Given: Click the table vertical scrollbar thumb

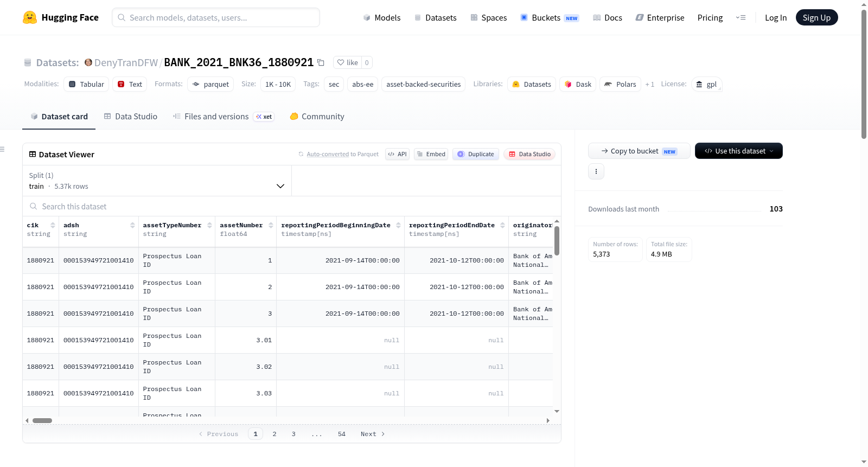Looking at the screenshot, I should coord(557,241).
